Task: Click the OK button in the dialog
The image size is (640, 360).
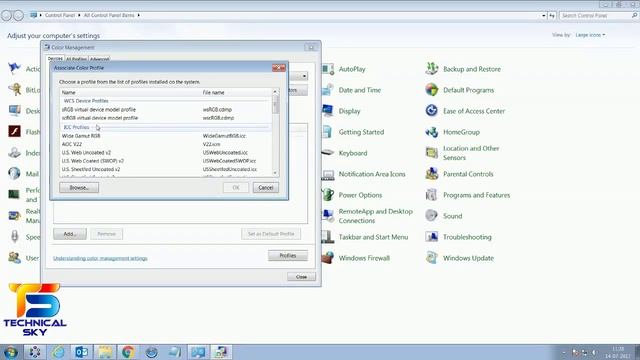Action: [236, 188]
